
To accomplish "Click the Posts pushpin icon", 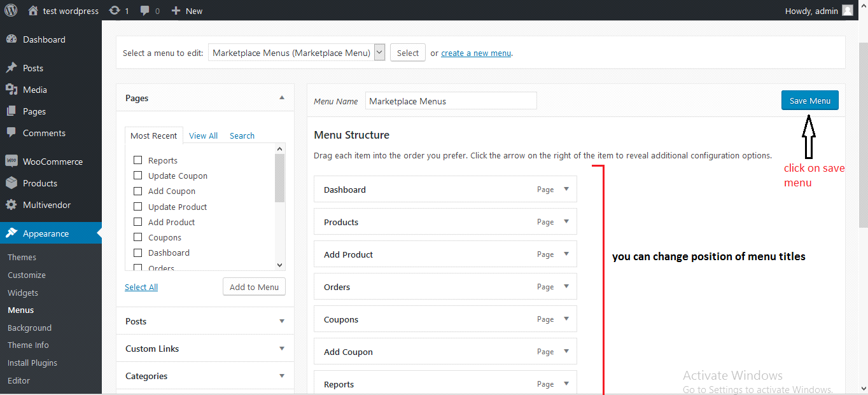I will coord(11,68).
